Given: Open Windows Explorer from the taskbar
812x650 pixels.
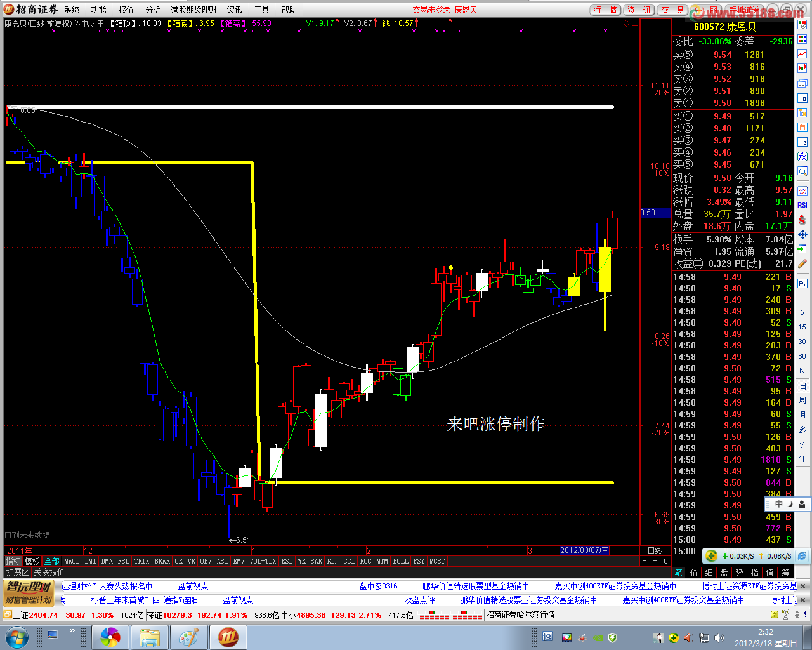Looking at the screenshot, I should pyautogui.click(x=150, y=637).
